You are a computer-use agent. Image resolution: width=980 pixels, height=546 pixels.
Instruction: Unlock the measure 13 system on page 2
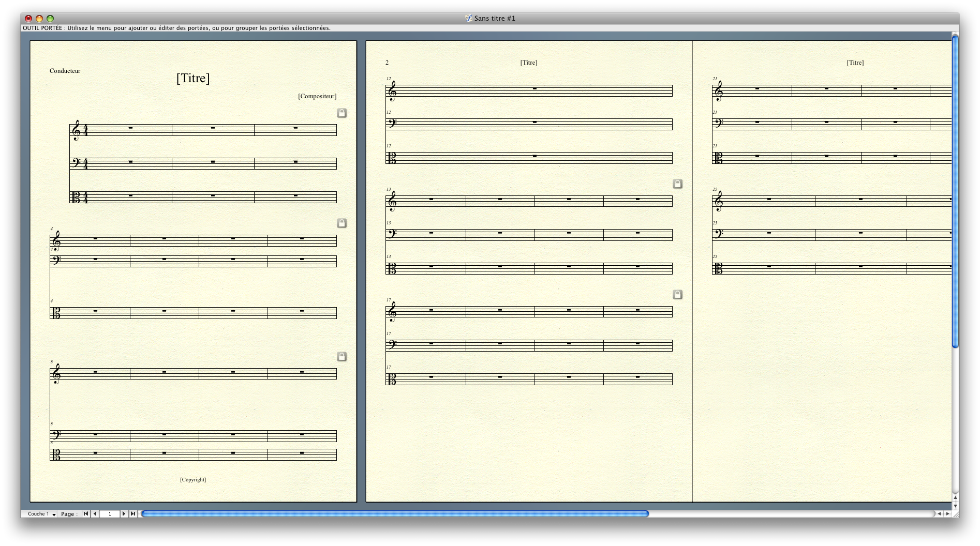click(677, 184)
